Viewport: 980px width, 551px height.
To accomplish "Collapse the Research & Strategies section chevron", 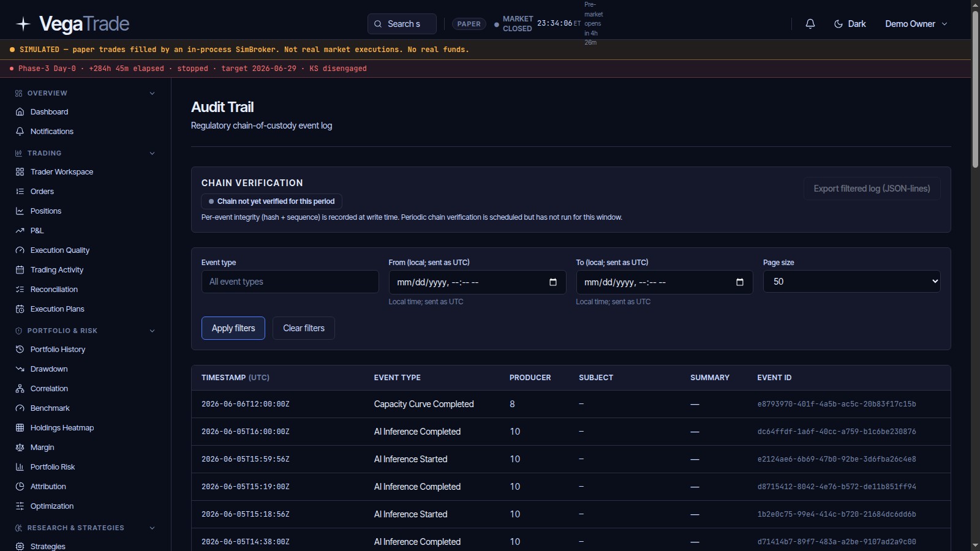I will (x=153, y=528).
